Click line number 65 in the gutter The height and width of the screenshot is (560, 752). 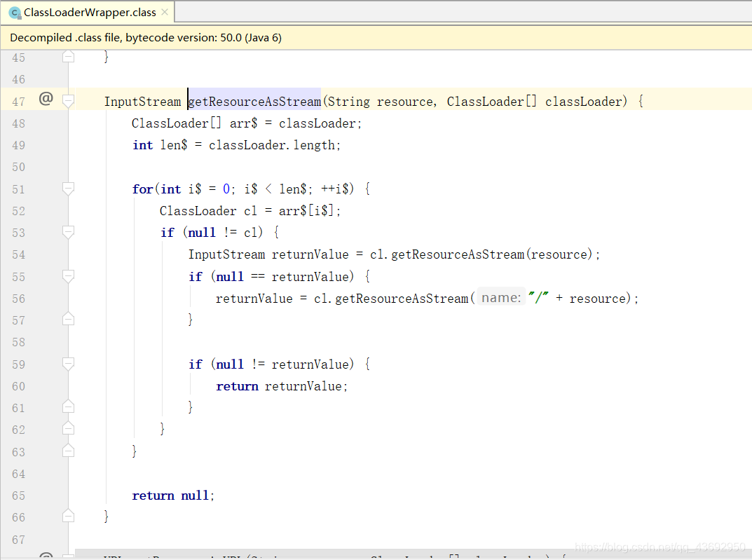pos(19,496)
